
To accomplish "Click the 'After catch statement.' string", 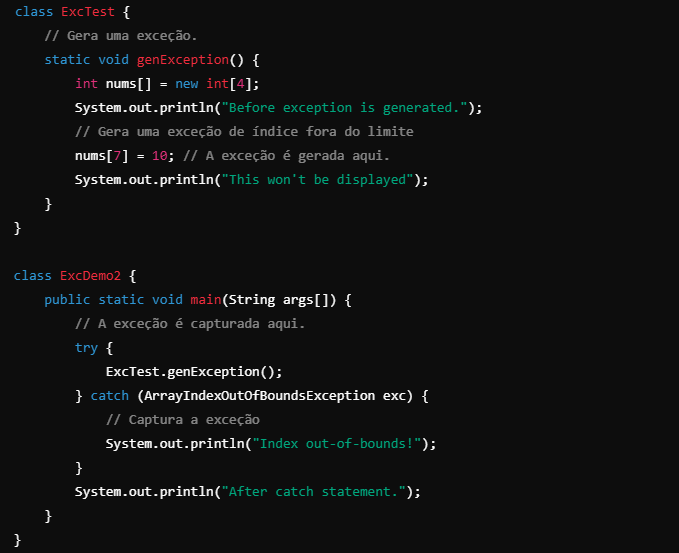I will [314, 492].
